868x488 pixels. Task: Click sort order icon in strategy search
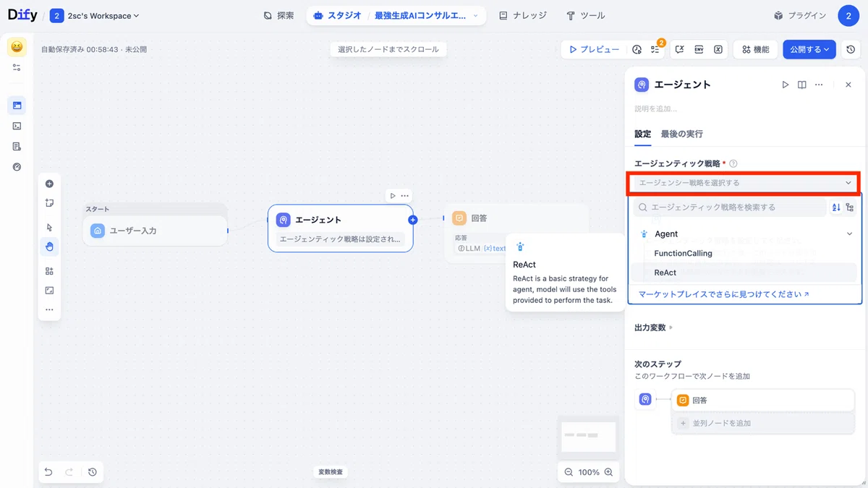(836, 207)
